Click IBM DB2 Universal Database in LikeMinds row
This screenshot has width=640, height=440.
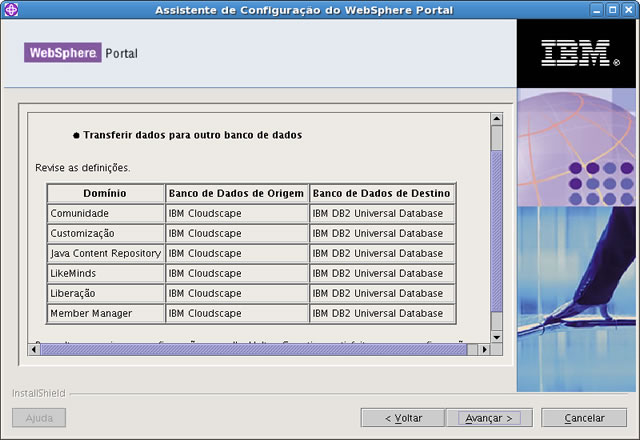click(x=382, y=273)
